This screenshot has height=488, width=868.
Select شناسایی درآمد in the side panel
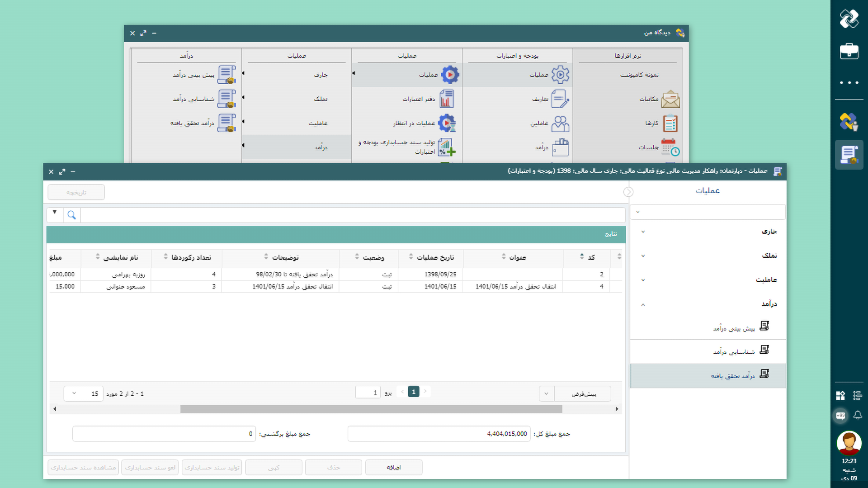pos(734,352)
